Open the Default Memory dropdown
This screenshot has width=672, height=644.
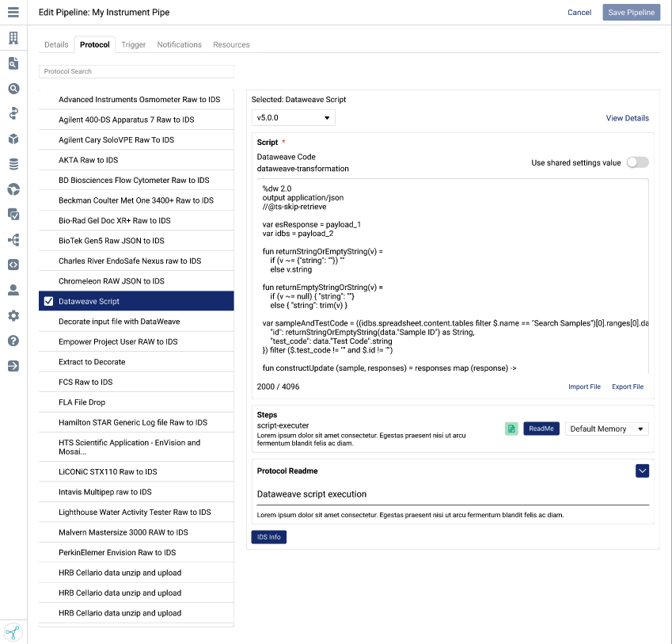[606, 429]
